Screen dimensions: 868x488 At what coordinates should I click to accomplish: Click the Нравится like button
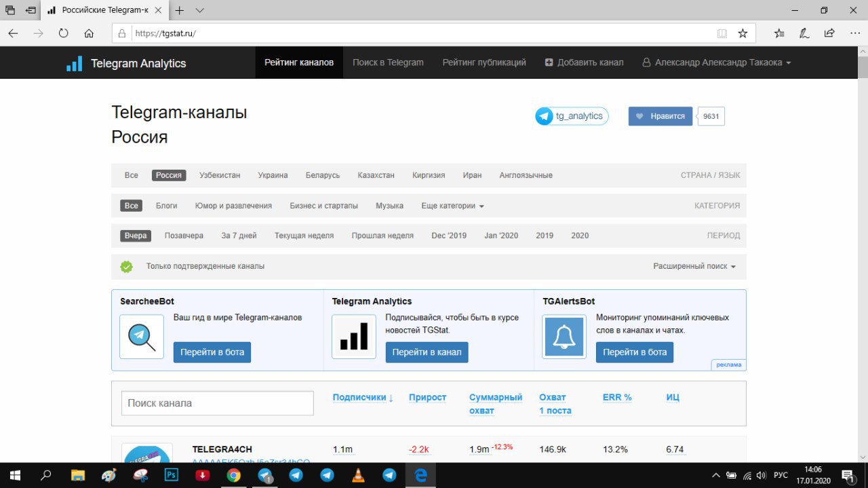pos(660,116)
